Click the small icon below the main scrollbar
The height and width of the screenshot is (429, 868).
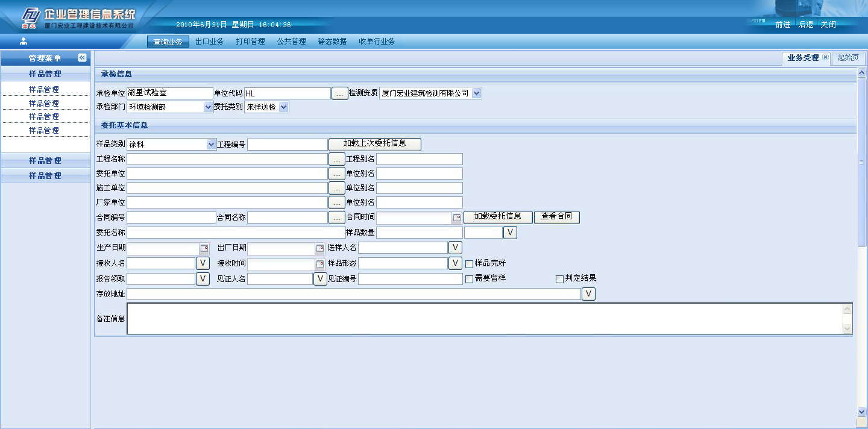tap(861, 422)
